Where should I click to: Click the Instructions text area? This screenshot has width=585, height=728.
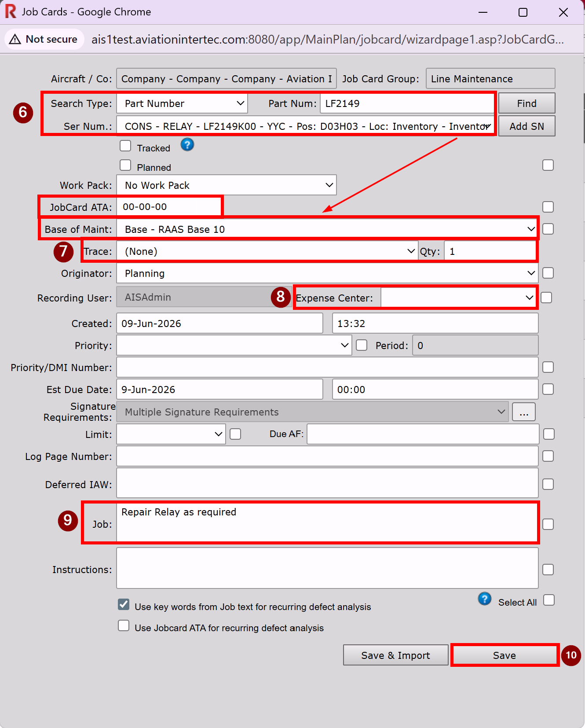coord(327,568)
